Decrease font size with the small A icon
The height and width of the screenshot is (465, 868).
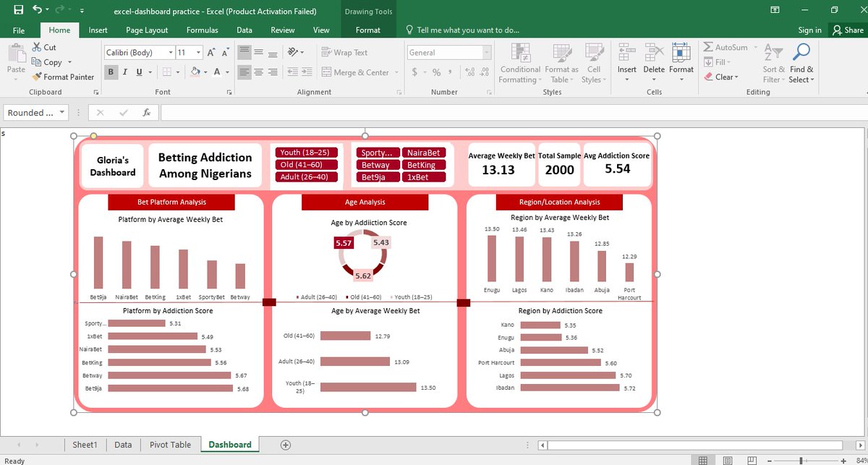225,53
